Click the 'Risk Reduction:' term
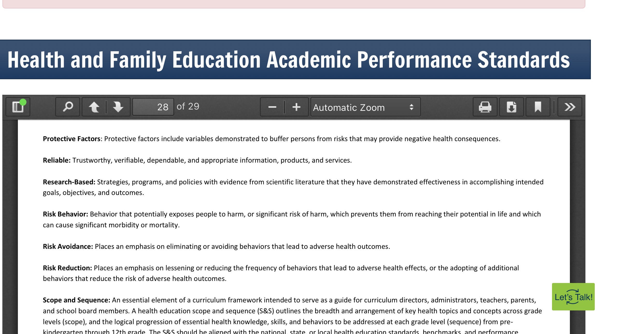The width and height of the screenshot is (644, 334). (x=67, y=268)
